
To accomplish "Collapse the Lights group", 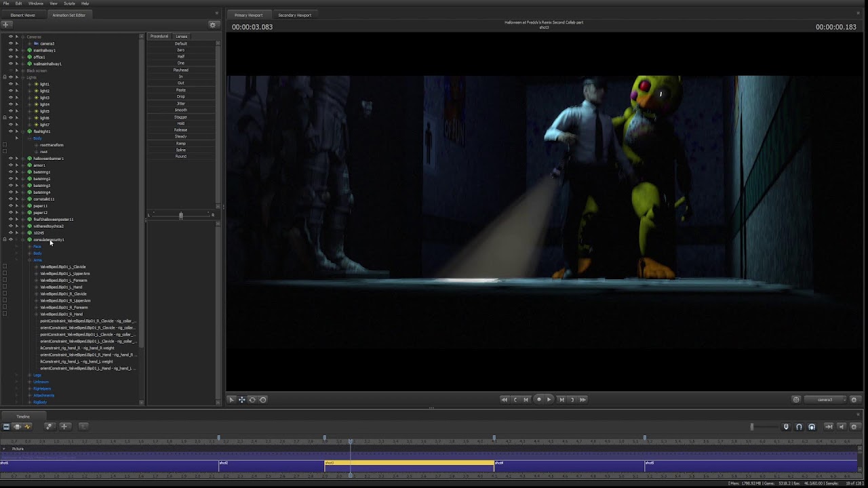I will coord(23,77).
